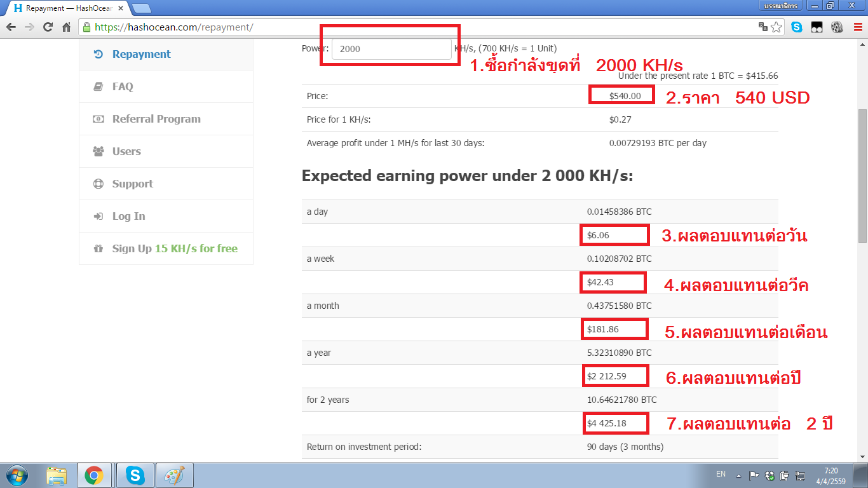The image size is (868, 488).
Task: Click the EN language indicator in tray
Action: (721, 474)
